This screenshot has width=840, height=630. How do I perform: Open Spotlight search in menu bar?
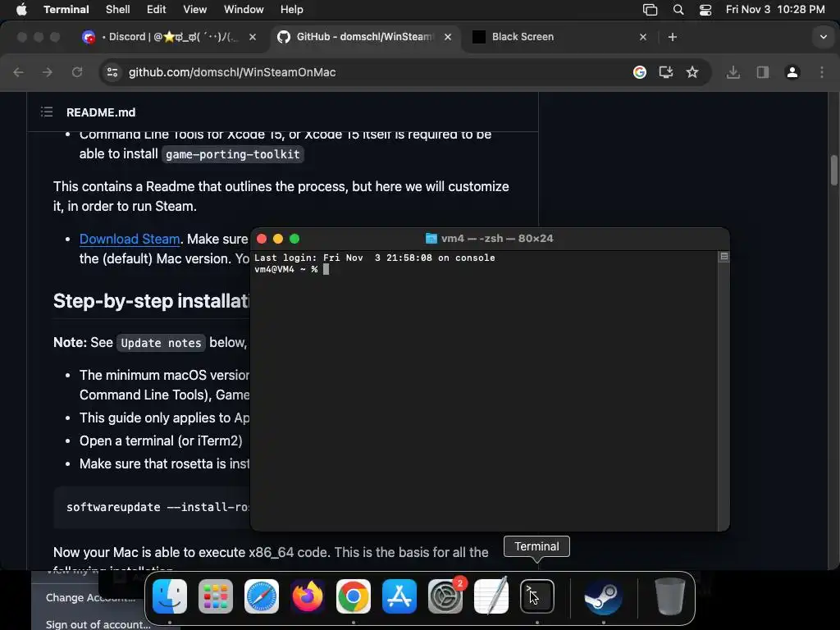click(678, 9)
